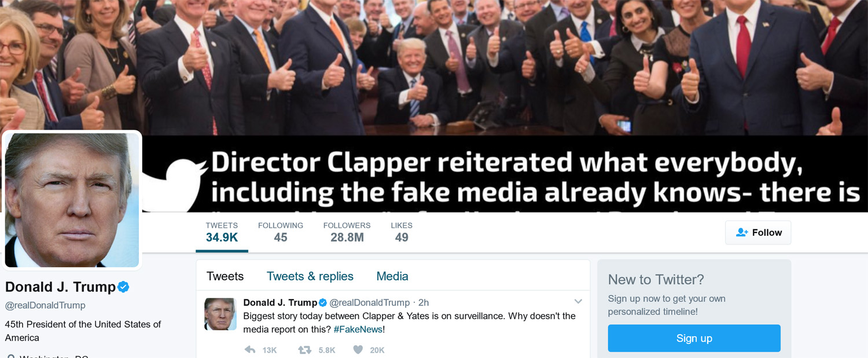Click the verified badge in the tweet header
This screenshot has height=358, width=868.
pos(323,302)
